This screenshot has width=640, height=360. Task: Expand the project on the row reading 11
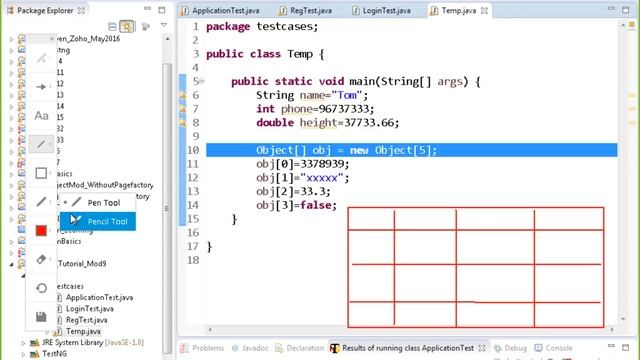point(11,73)
